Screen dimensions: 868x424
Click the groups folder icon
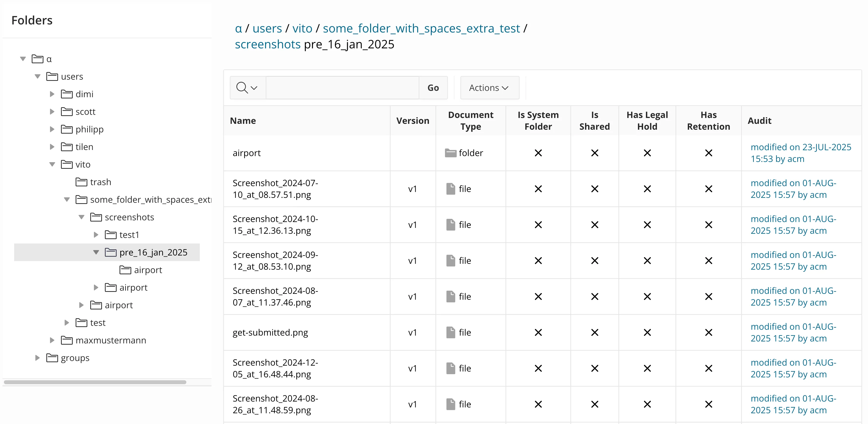pyautogui.click(x=52, y=358)
